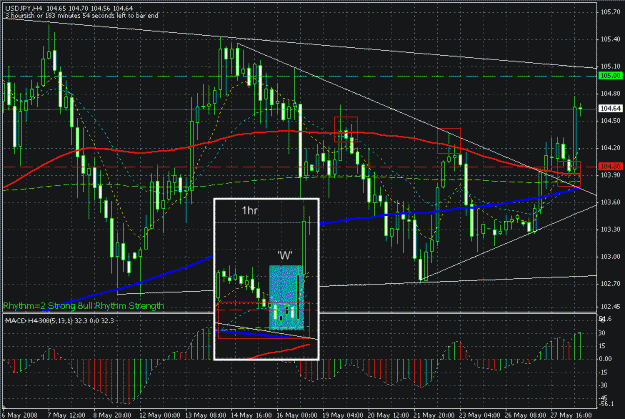This screenshot has width=625, height=419.
Task: Select the 103.90 price axis label
Action: pos(610,175)
